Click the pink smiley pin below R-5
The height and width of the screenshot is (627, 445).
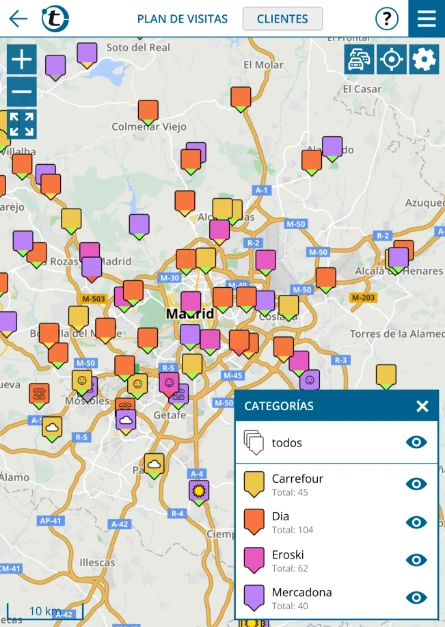point(169,385)
